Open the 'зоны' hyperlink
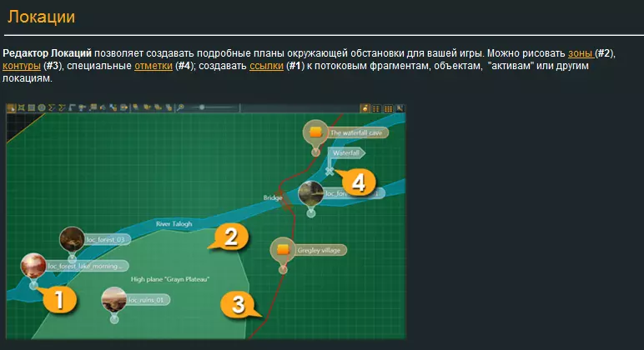 click(x=580, y=53)
